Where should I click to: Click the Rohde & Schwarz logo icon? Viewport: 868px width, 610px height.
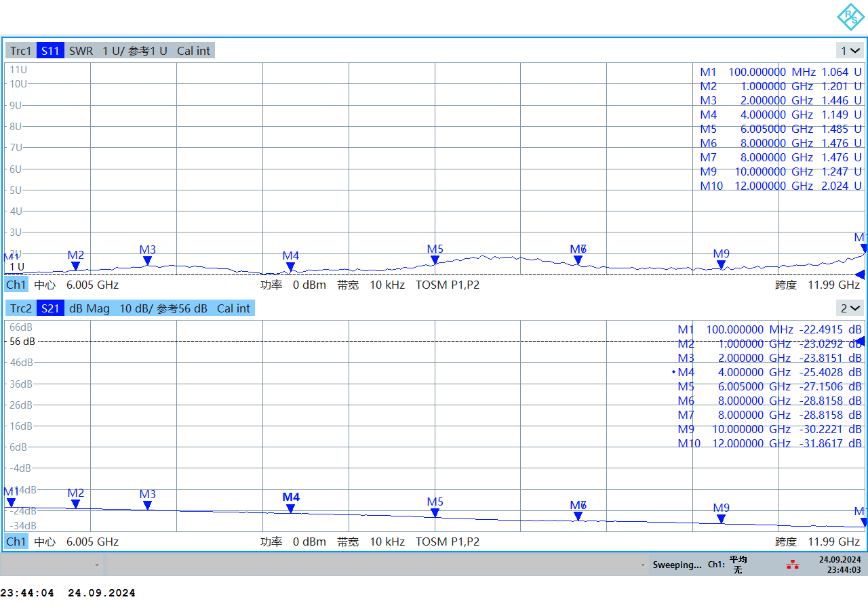850,17
